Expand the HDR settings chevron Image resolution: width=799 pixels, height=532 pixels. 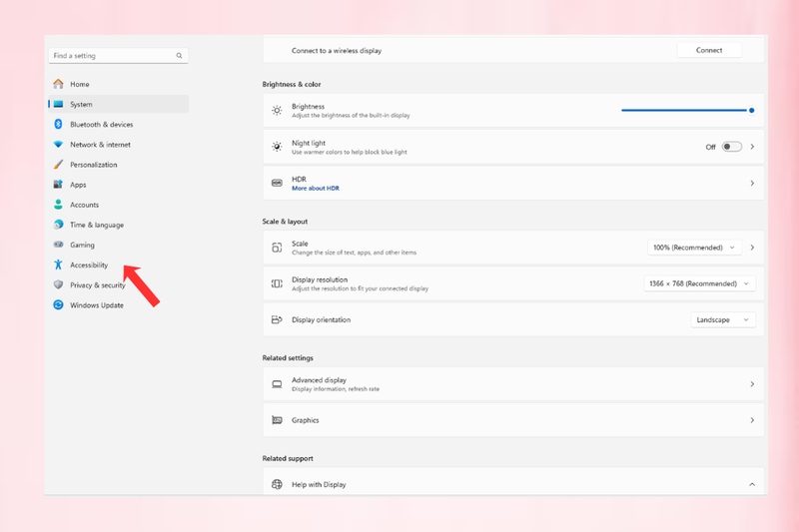pos(752,183)
